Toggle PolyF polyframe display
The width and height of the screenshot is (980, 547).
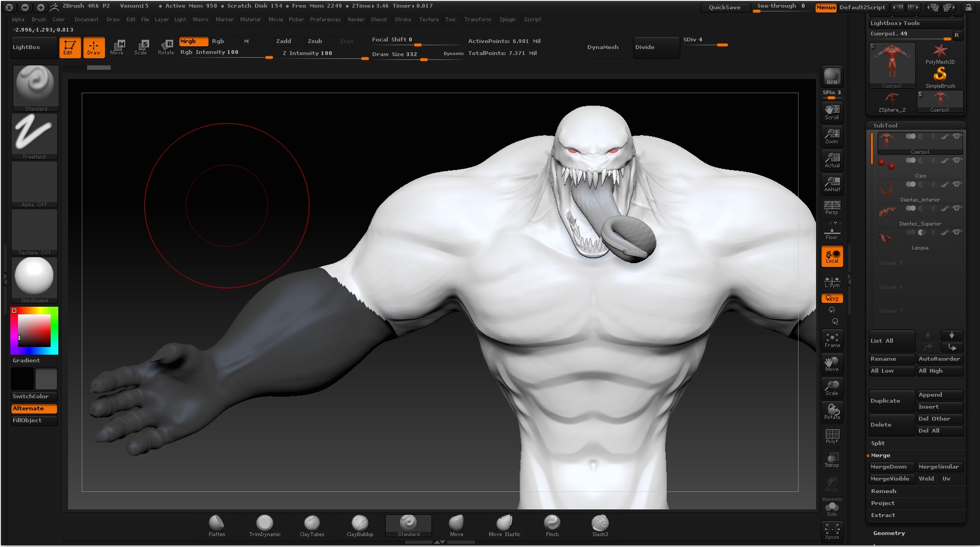[832, 436]
